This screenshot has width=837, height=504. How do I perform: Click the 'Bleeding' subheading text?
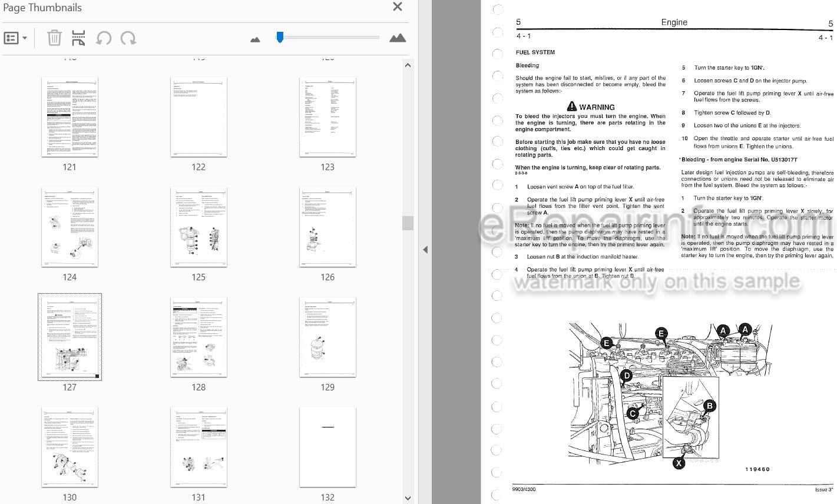(x=527, y=65)
